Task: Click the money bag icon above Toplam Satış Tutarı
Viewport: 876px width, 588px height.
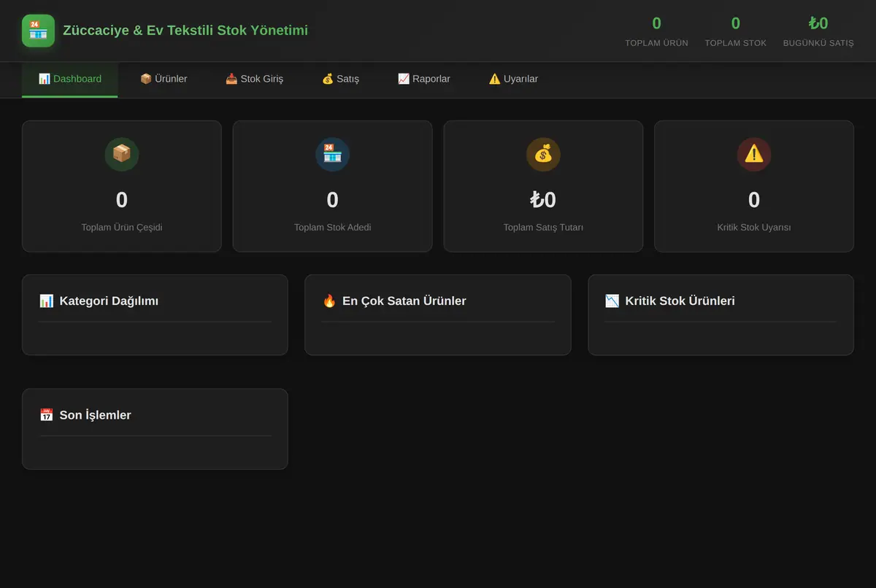Action: pyautogui.click(x=543, y=154)
